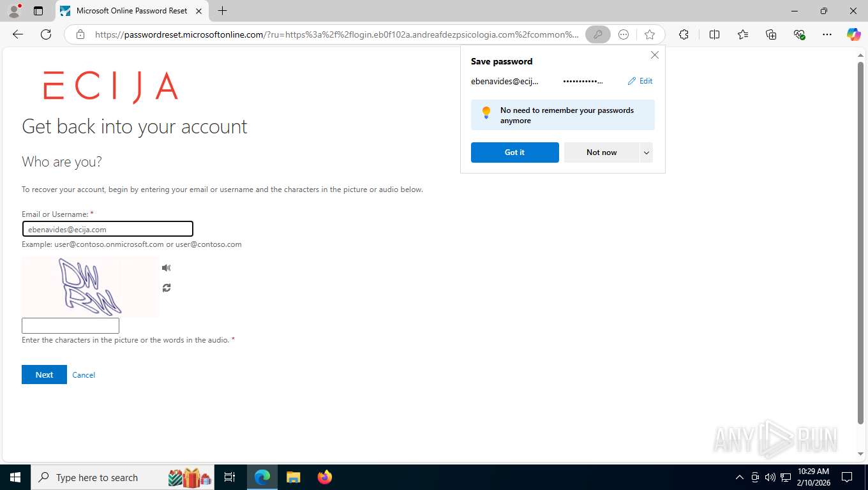Click the masked password dots in popup
This screenshot has width=868, height=490.
(x=583, y=81)
